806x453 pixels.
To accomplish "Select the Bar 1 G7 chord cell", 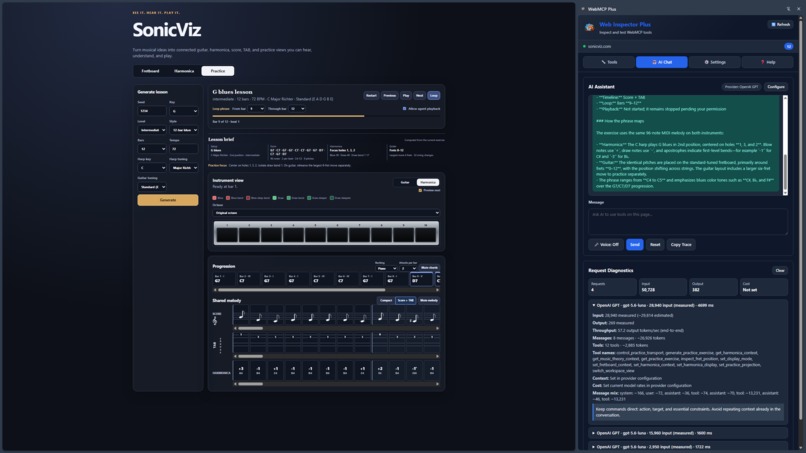I will [224, 279].
